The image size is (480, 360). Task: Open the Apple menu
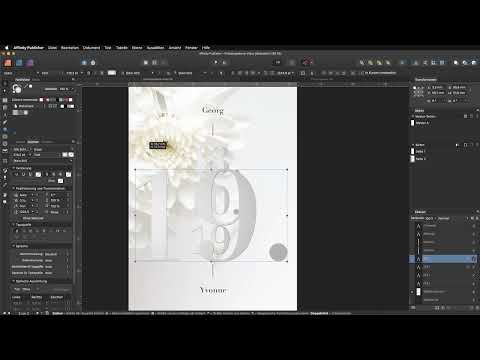(6, 48)
